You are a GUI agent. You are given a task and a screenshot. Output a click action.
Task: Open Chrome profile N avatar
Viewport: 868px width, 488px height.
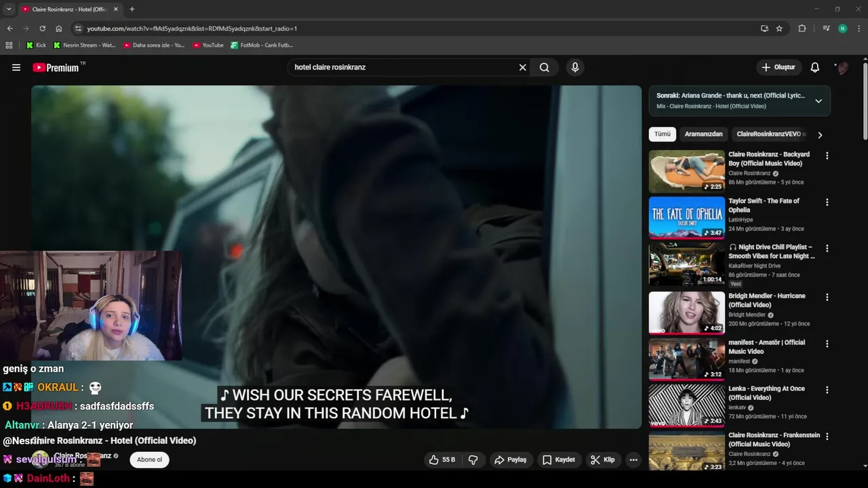point(842,28)
